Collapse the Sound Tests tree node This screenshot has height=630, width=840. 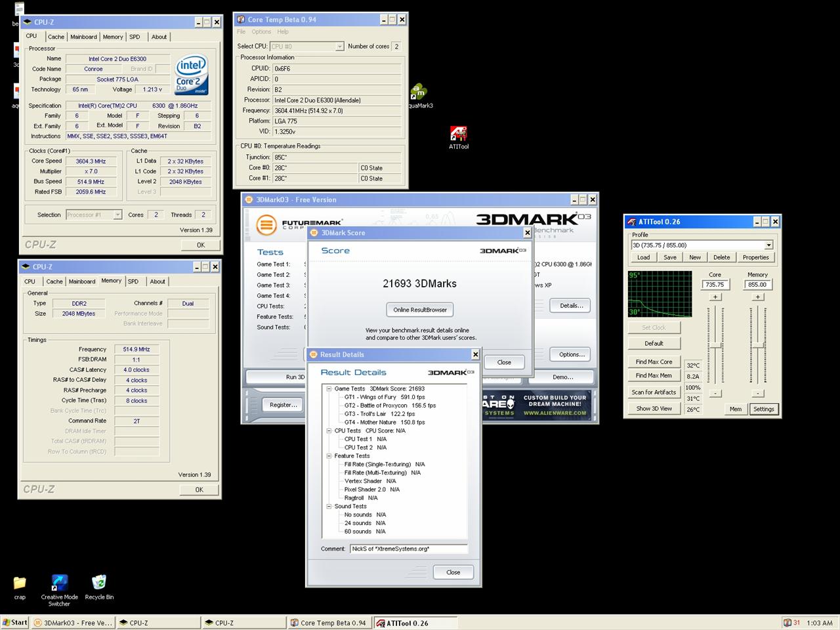tap(329, 506)
